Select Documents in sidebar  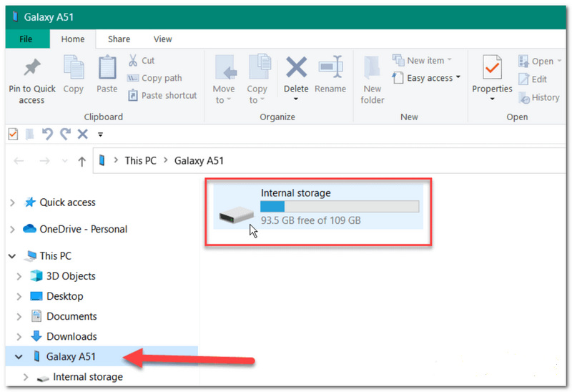[71, 316]
